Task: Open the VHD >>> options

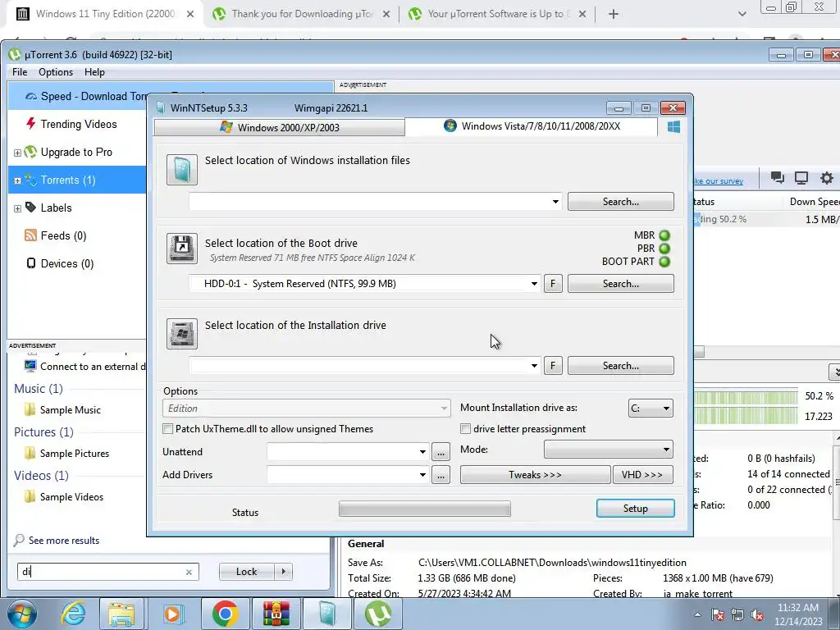Action: pyautogui.click(x=643, y=475)
